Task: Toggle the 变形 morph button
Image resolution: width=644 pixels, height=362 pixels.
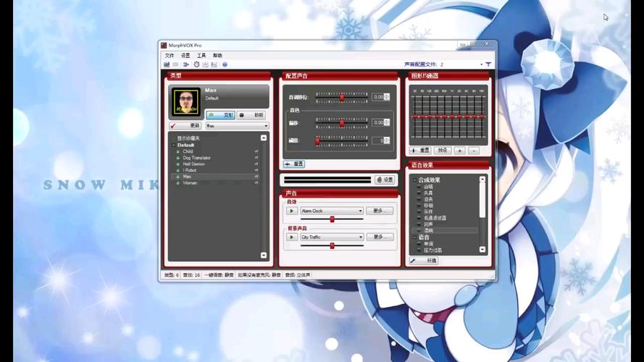Action: 220,115
